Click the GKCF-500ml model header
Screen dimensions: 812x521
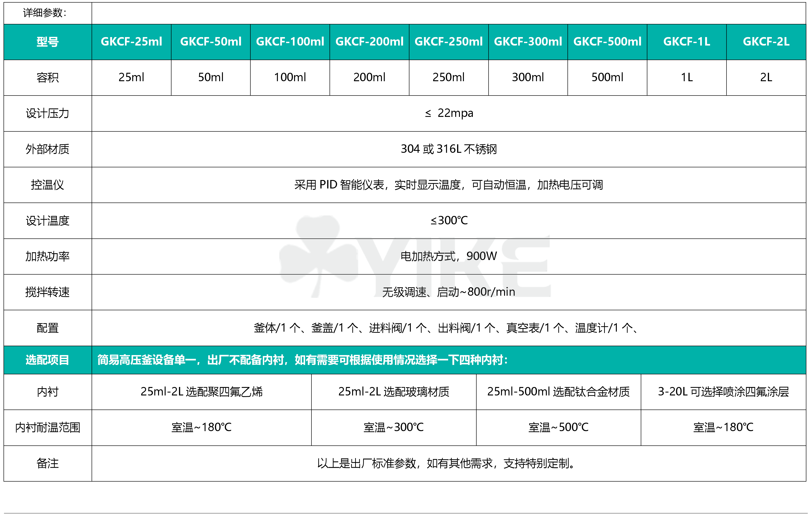pos(607,42)
